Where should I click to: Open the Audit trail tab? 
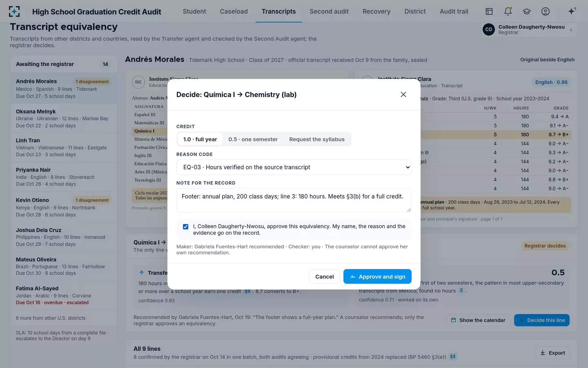coord(454,11)
